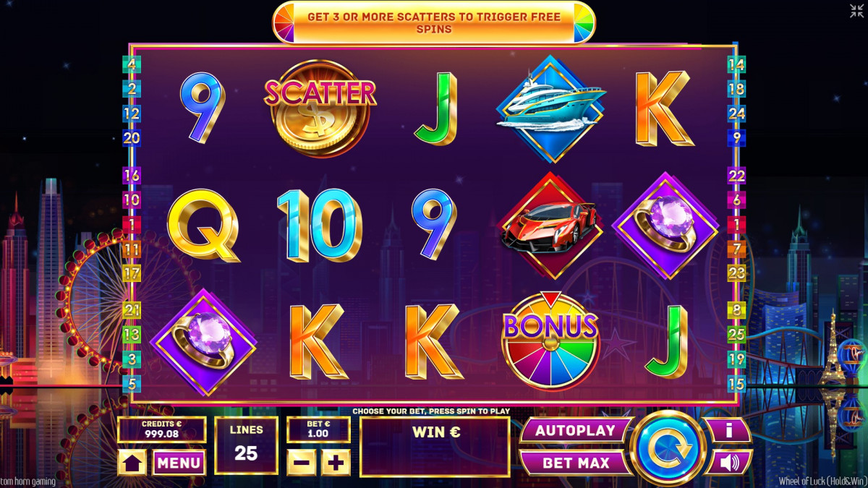Decrease the bet with the minus button
This screenshot has width=868, height=488.
click(x=302, y=462)
